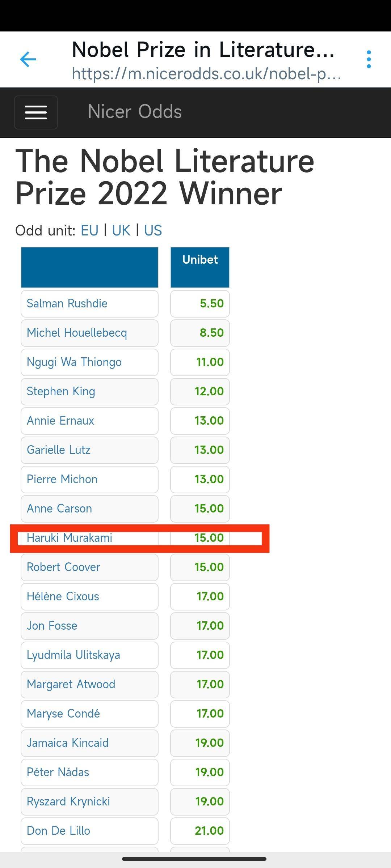
Task: Click Michel Houellebecq's 8.50 odds
Action: pos(211,333)
